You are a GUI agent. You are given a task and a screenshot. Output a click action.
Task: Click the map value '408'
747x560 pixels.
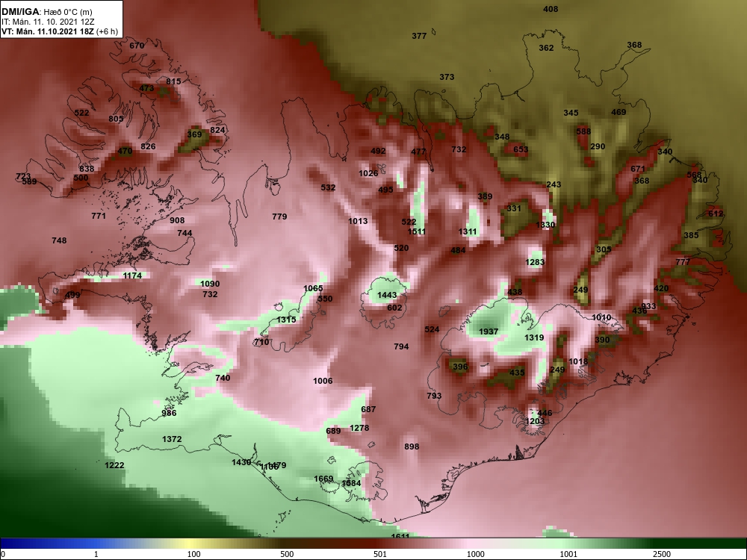click(x=551, y=10)
